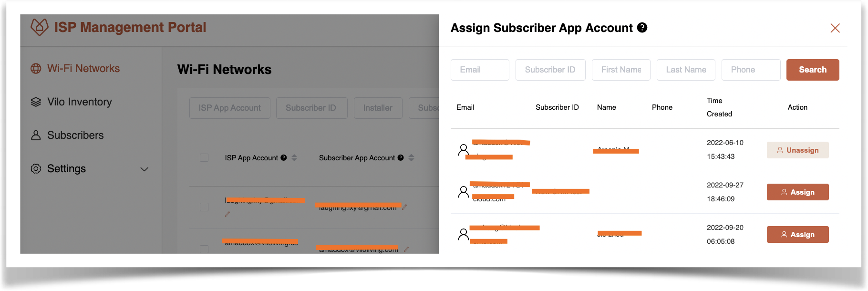Click Unassign for the first subscriber
Screen dimensions: 868x291
pos(798,150)
